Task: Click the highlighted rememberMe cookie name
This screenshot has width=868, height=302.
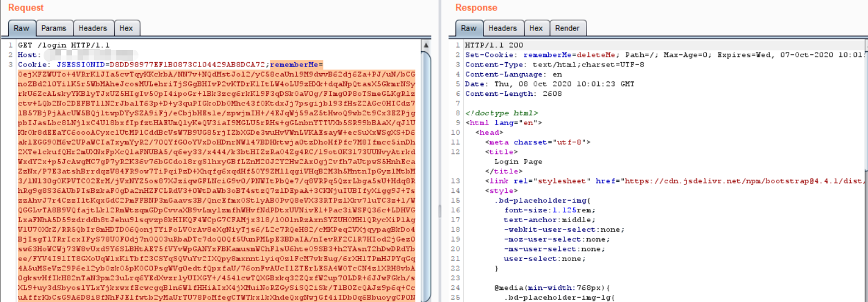Action: [x=296, y=64]
